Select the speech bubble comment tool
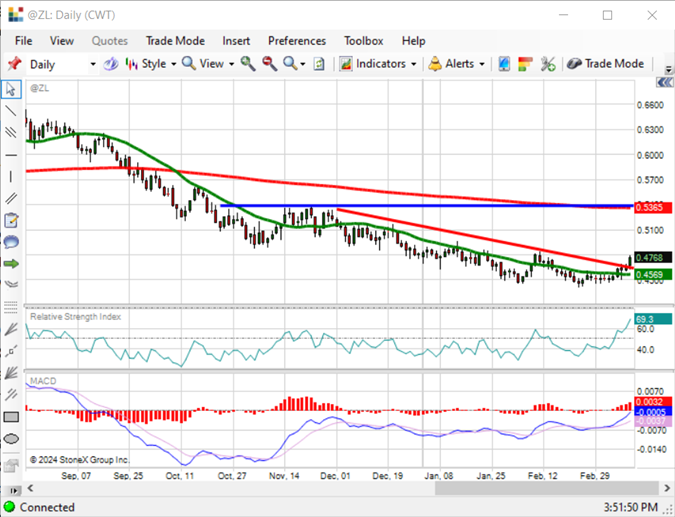Viewport: 675px width, 517px height. point(11,242)
